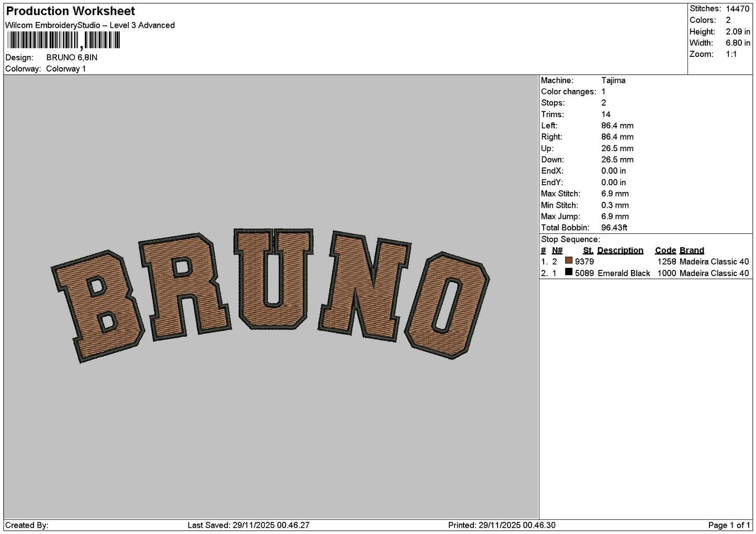This screenshot has width=756, height=534.
Task: Click the 'Right:' label
Action: (551, 137)
